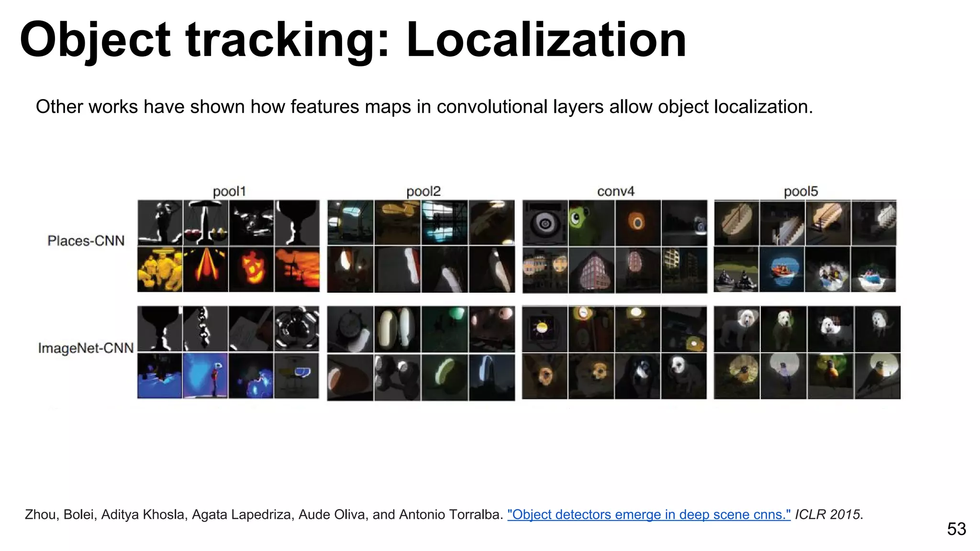Click the slide title "Object tracking: Localization"
Viewport: 980px width, 551px height.
click(353, 40)
